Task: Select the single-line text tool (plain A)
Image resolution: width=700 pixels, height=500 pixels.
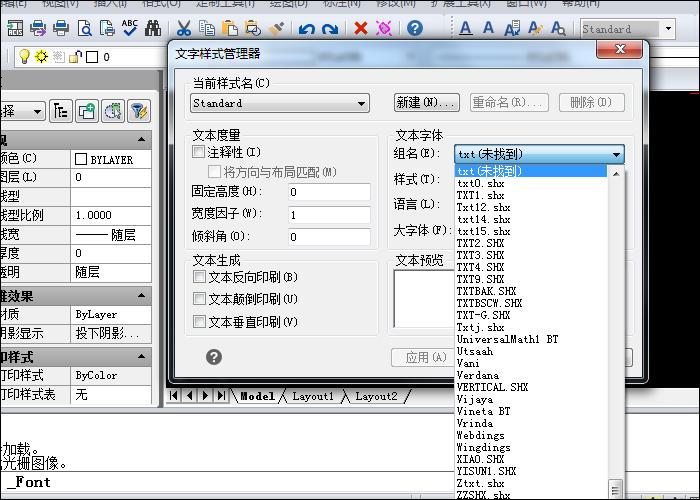Action: 488,28
